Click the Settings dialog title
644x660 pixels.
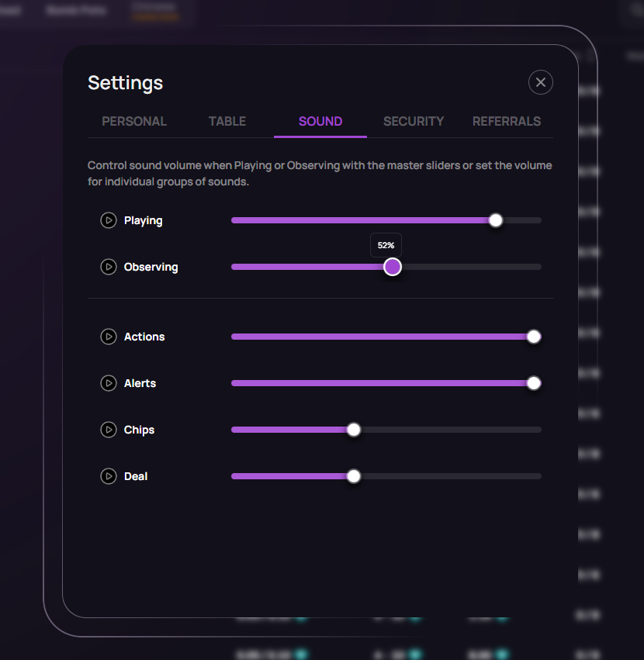(x=126, y=83)
